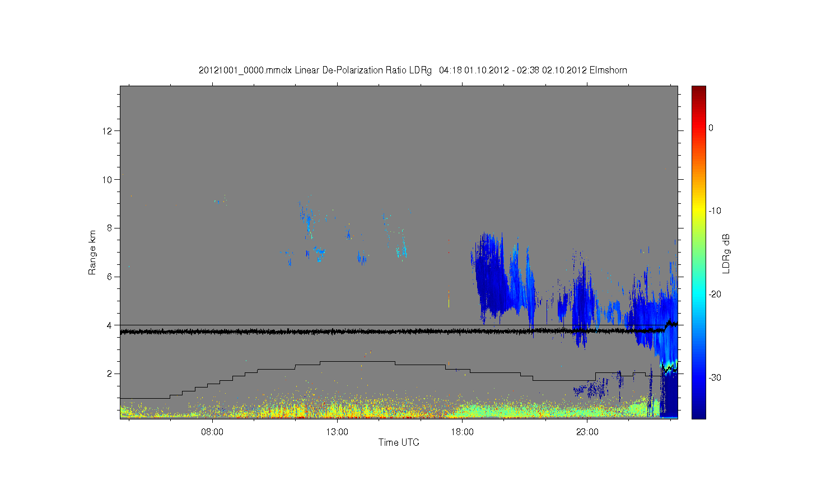Click the 'LDRg dB' colorbar label
The height and width of the screenshot is (504, 840).
726,253
